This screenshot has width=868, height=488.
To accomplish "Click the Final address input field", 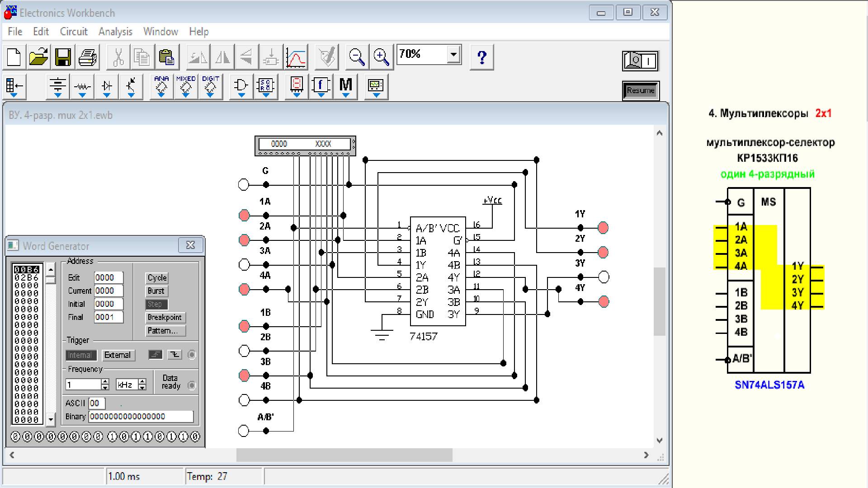I will coord(108,317).
